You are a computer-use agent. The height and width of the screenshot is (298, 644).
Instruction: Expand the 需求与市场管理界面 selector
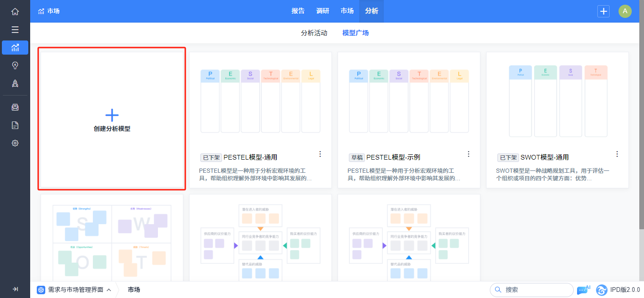pos(75,290)
